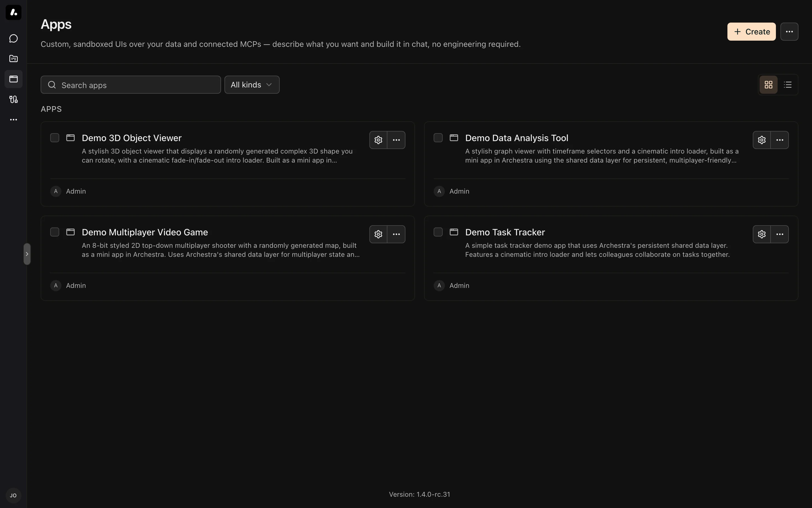Open the All kinds filter dropdown

(252, 85)
